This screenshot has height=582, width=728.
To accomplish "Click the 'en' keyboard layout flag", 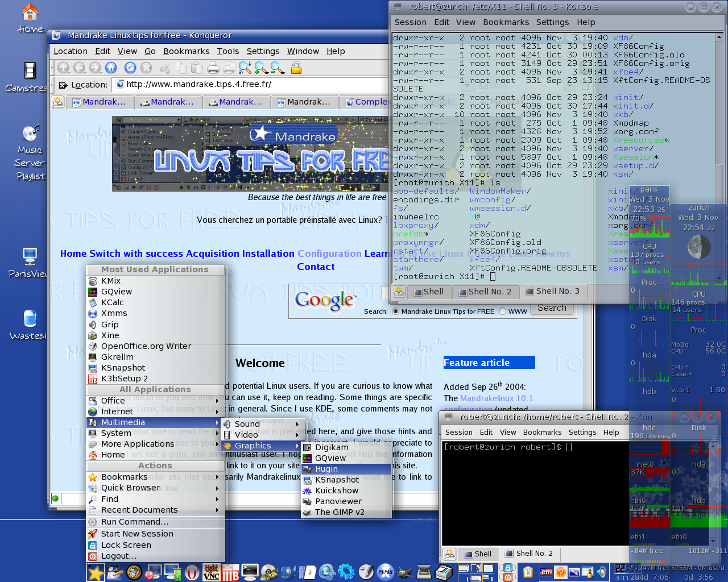I will tap(547, 572).
